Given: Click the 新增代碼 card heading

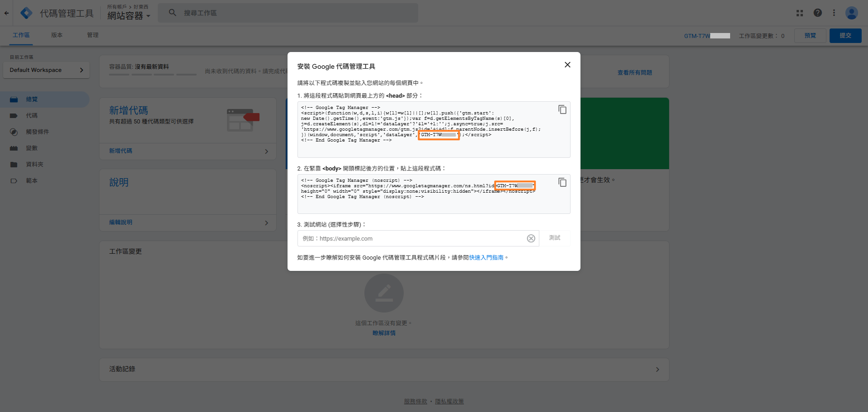Looking at the screenshot, I should coord(128,110).
